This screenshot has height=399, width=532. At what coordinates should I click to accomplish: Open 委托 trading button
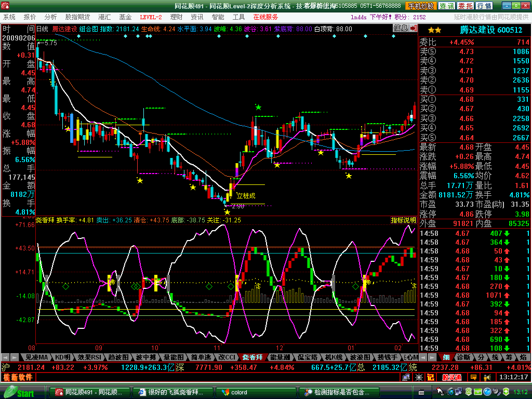tap(465, 6)
